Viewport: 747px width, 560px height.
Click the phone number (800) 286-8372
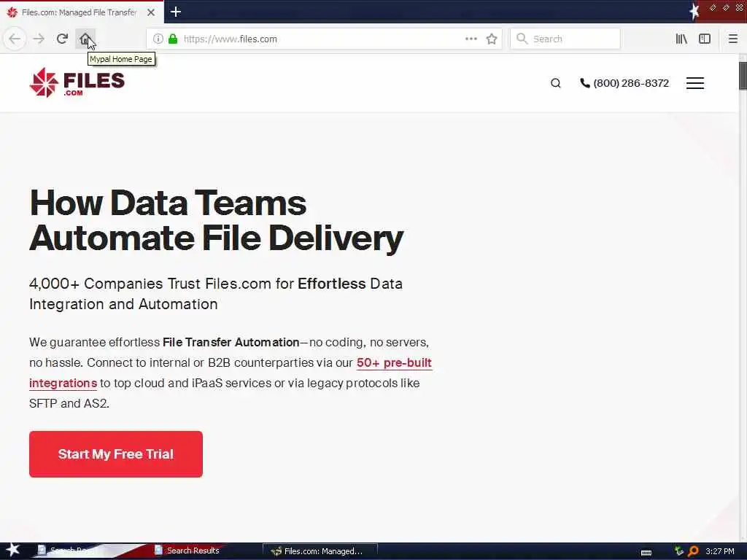631,83
